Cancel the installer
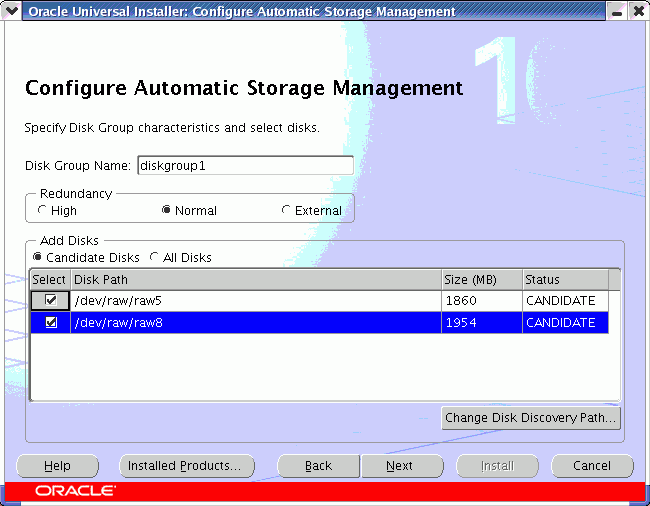This screenshot has width=650, height=506. (x=592, y=466)
